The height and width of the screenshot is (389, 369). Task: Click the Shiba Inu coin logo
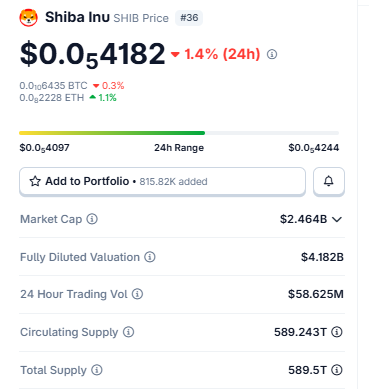pos(28,18)
